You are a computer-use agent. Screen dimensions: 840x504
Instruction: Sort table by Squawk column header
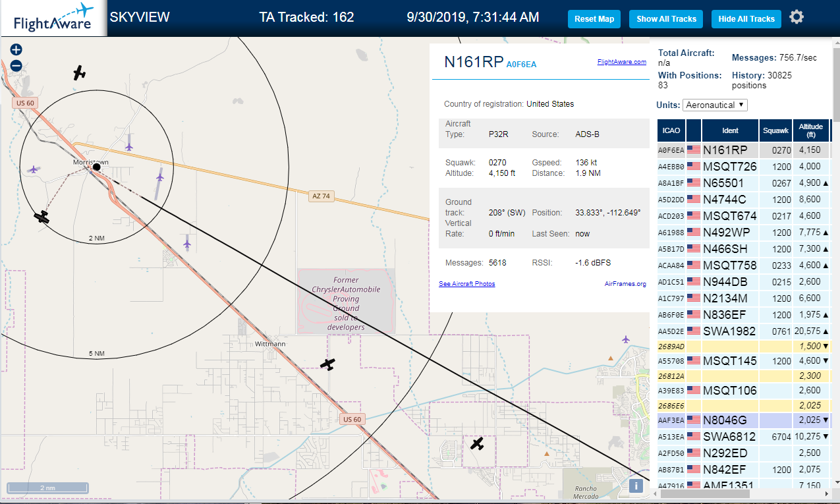pos(775,130)
